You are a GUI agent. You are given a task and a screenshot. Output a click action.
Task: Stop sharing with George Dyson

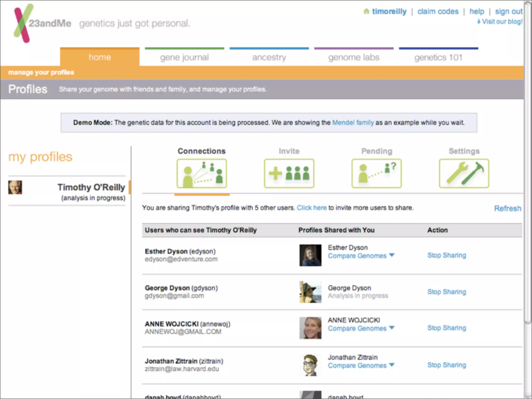pos(447,292)
